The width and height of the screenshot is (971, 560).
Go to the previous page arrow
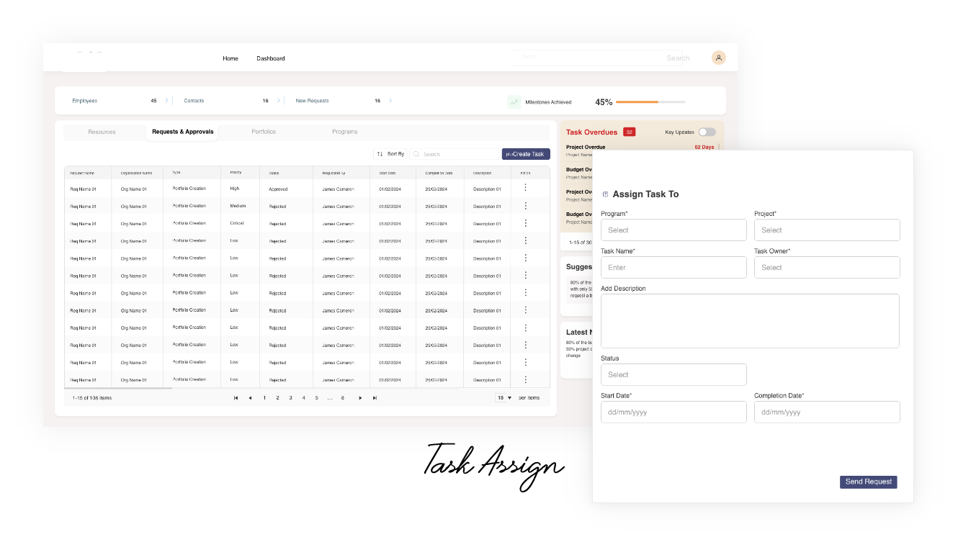coord(250,398)
